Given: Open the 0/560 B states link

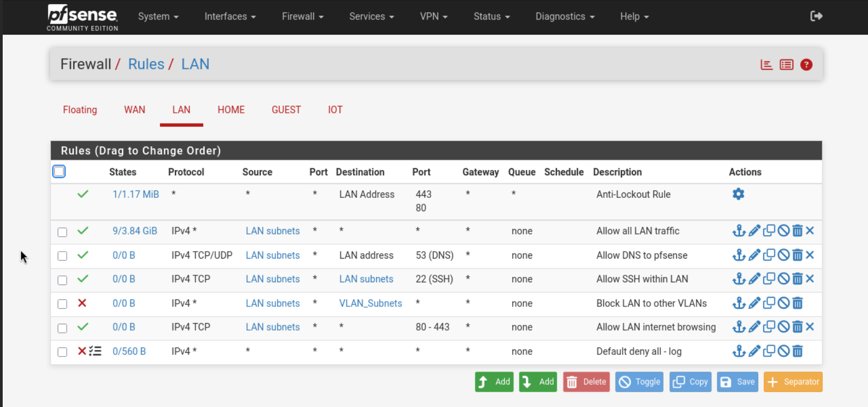Looking at the screenshot, I should pos(129,351).
